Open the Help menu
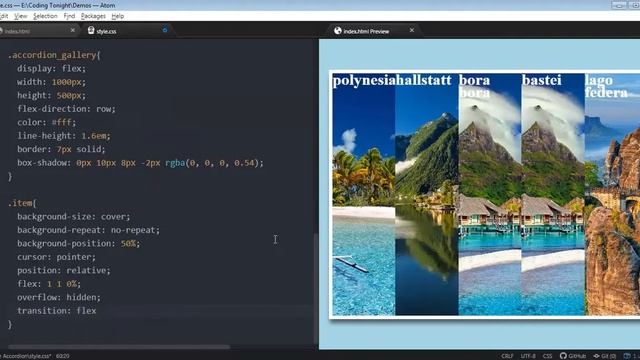Image resolution: width=640 pixels, height=360 pixels. [x=118, y=16]
